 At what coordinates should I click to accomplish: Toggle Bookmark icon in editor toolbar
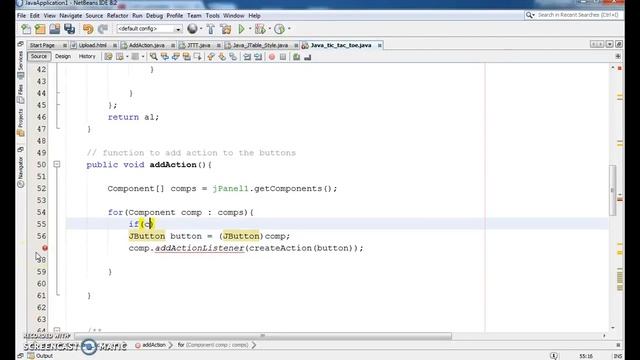coord(233,57)
